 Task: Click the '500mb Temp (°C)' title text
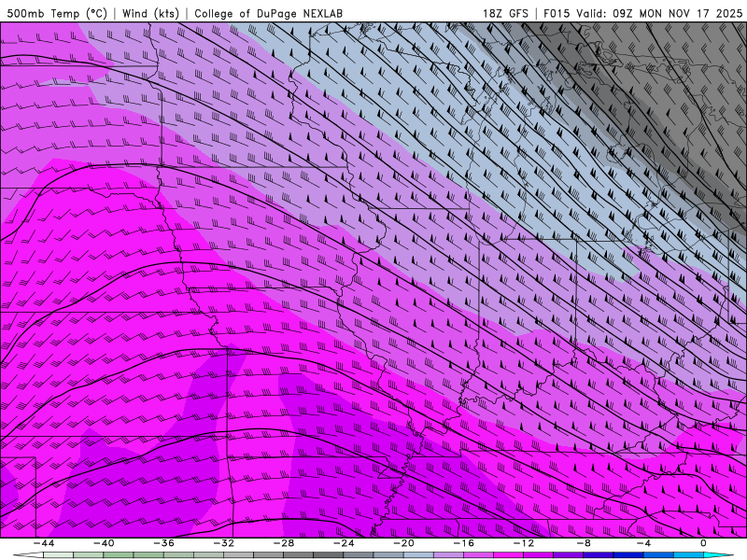tap(57, 13)
